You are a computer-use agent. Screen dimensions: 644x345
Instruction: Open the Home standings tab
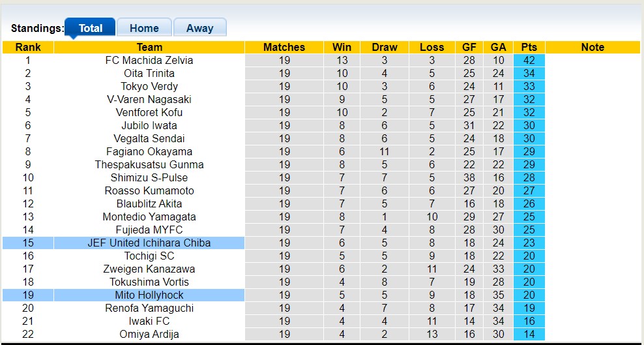point(144,28)
